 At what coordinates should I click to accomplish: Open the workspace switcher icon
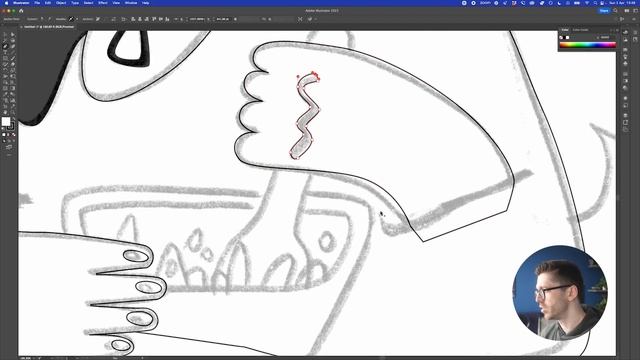click(x=635, y=11)
